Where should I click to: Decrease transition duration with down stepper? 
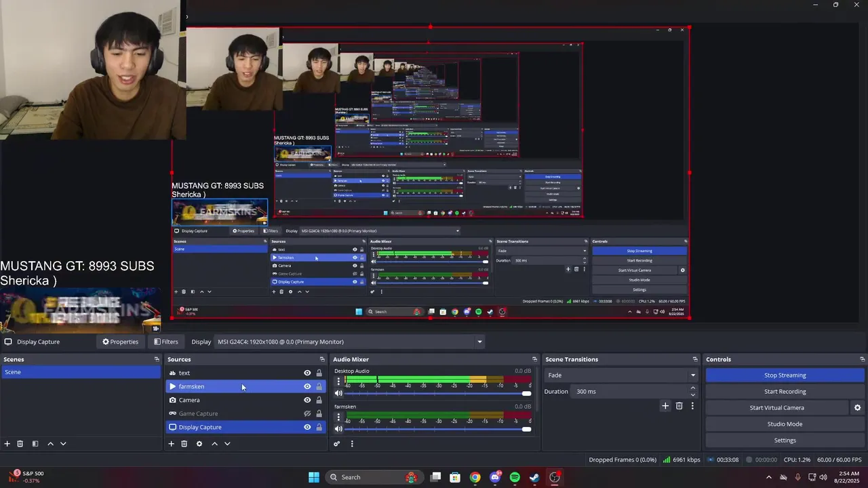[692, 394]
